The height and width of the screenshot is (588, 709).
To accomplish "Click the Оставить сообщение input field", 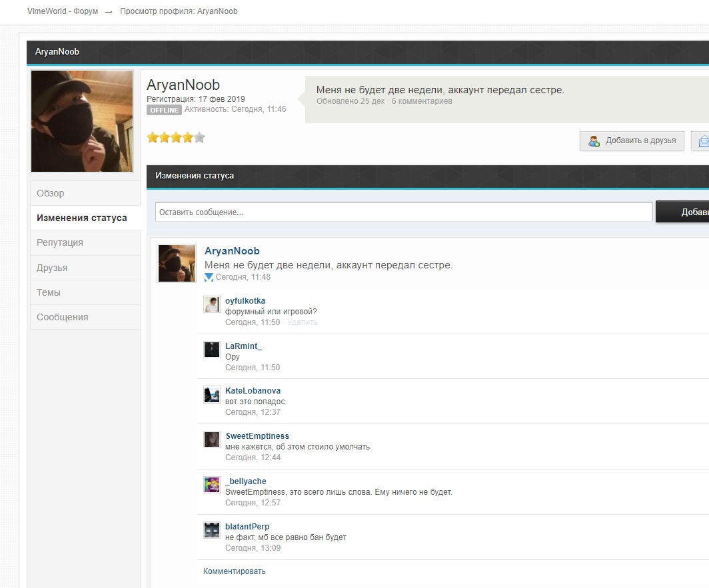I will [x=404, y=212].
